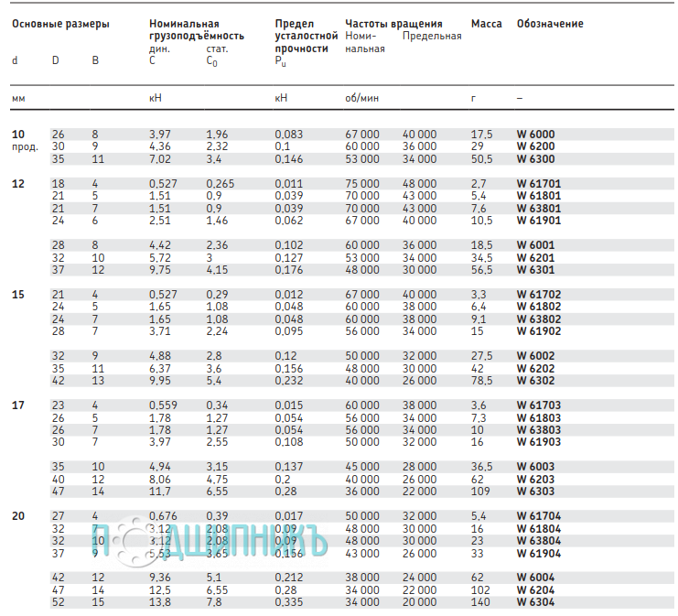678x616 pixels.
Task: Select the mass value 140
Action: pyautogui.click(x=480, y=602)
